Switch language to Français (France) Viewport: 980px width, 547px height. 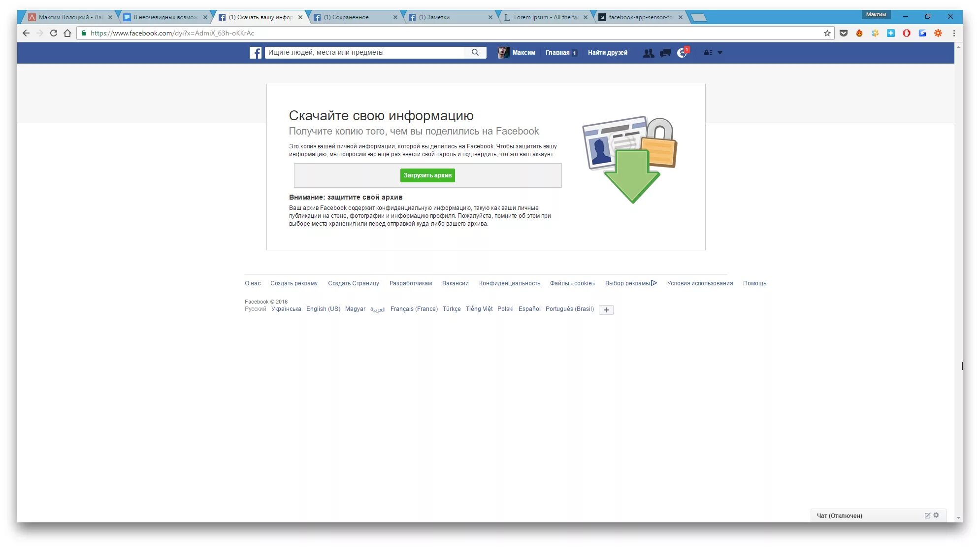click(414, 309)
